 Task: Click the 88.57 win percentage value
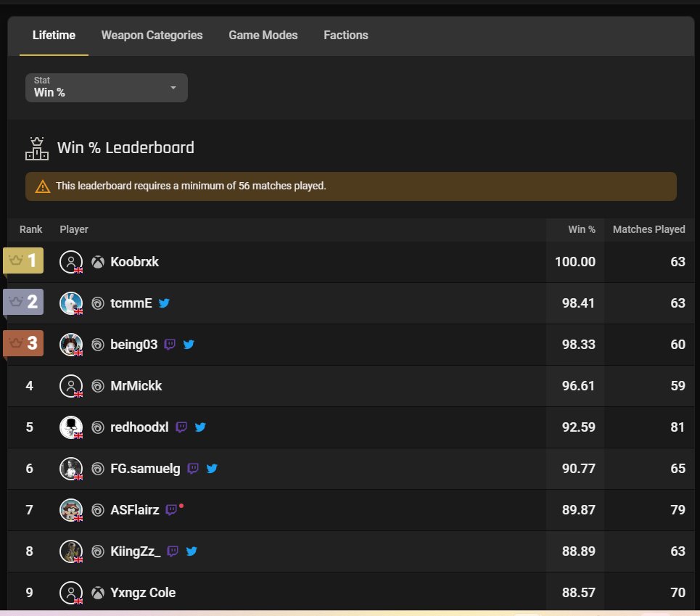point(579,593)
